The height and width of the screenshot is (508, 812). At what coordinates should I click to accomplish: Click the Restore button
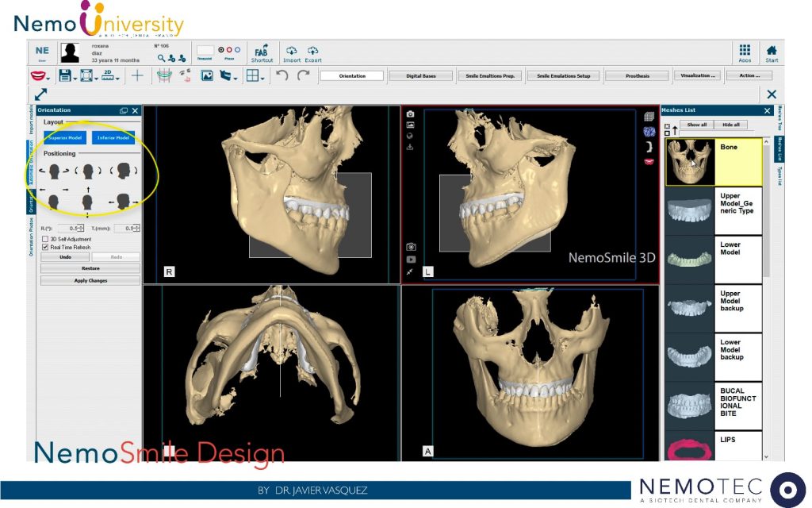point(90,268)
